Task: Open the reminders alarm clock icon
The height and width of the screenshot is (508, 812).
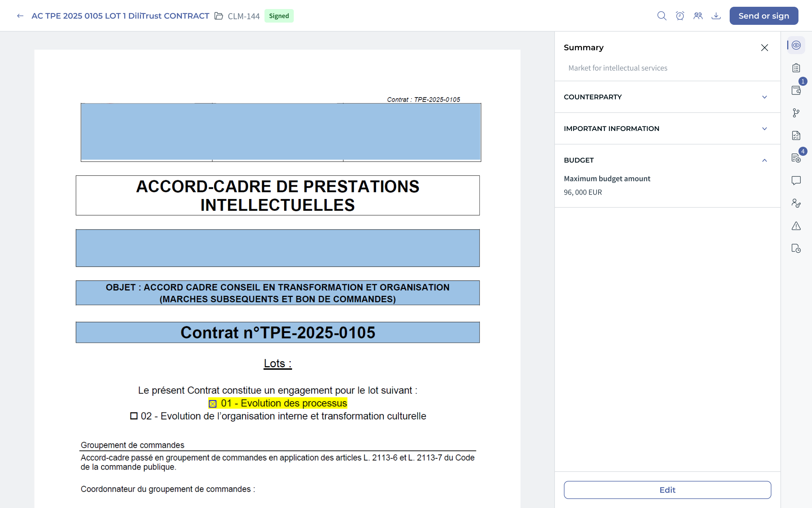Action: click(680, 16)
